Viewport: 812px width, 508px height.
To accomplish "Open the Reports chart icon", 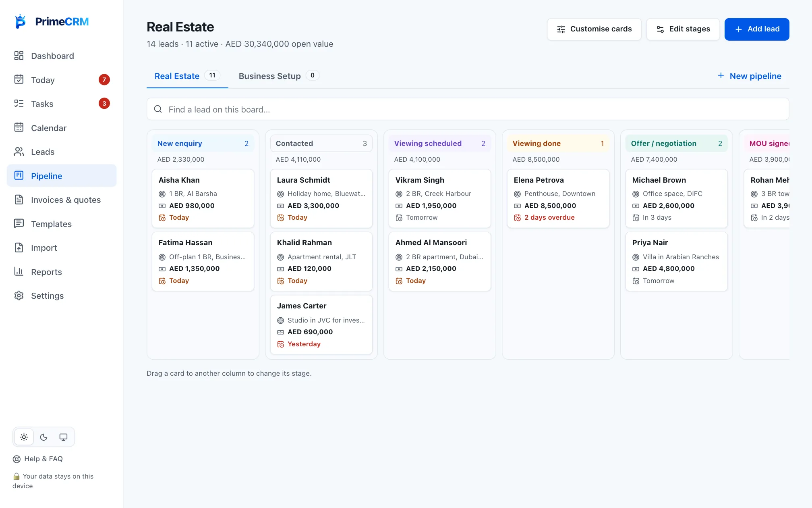I will click(x=19, y=272).
